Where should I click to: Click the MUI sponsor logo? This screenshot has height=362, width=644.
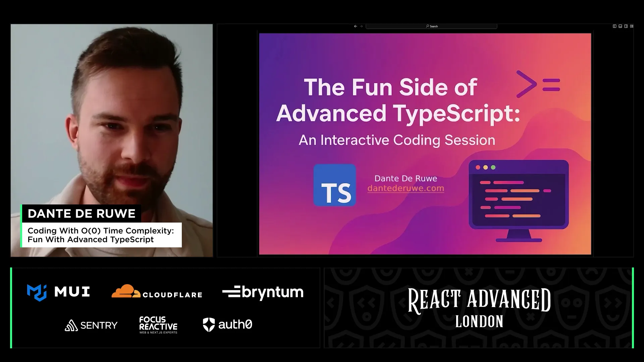[x=58, y=292]
